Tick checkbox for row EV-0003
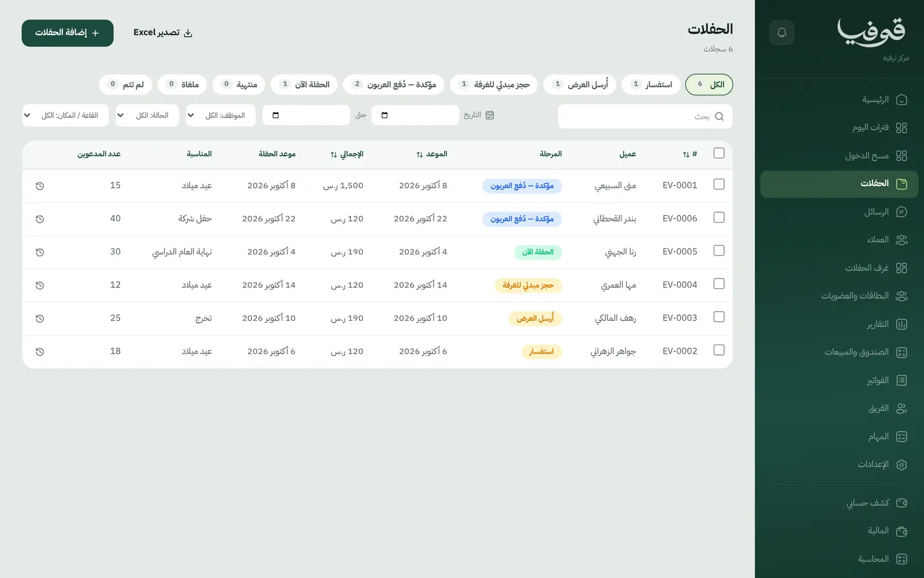The width and height of the screenshot is (924, 578). click(719, 317)
